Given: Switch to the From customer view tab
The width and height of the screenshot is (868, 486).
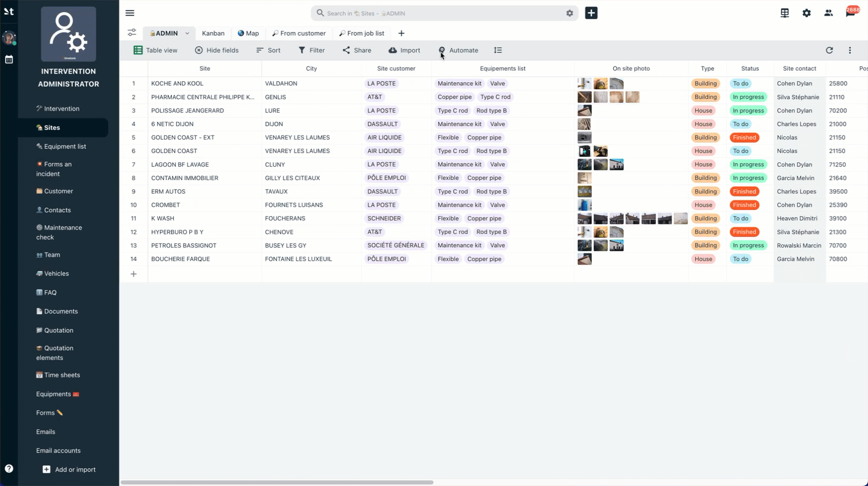Looking at the screenshot, I should point(299,33).
